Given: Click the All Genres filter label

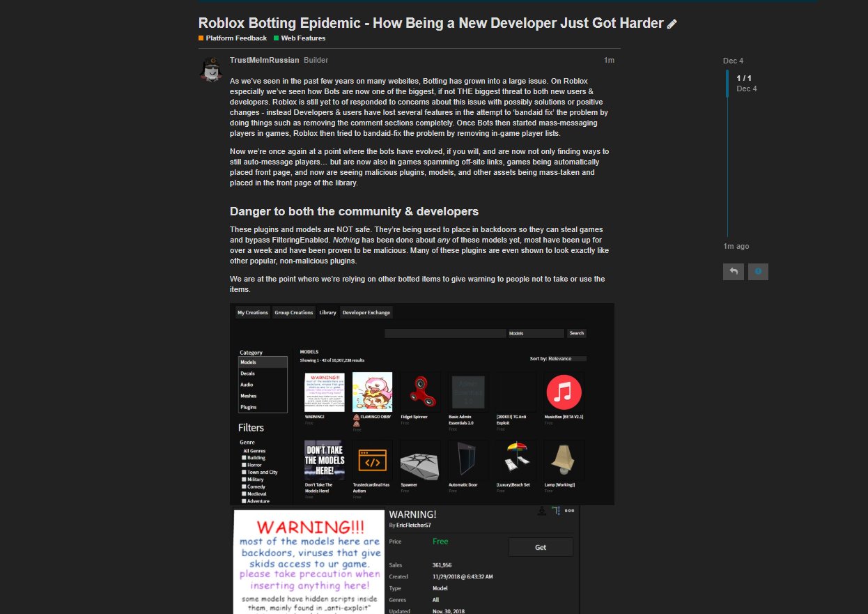Looking at the screenshot, I should [x=254, y=451].
